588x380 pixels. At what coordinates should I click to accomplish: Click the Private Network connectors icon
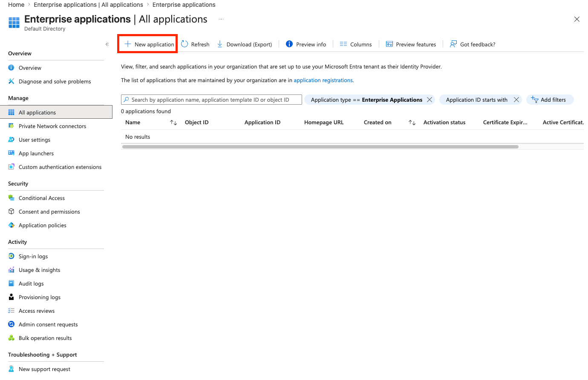coord(12,126)
